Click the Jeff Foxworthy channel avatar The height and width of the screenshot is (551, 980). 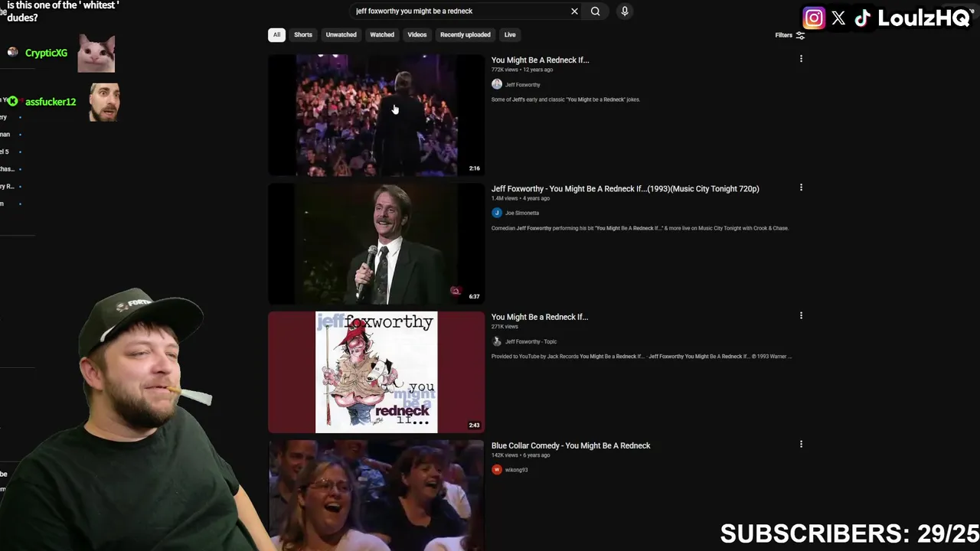tap(497, 84)
